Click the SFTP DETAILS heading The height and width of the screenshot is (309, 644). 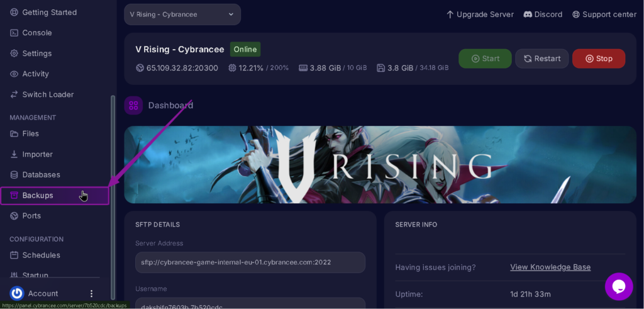click(x=157, y=225)
